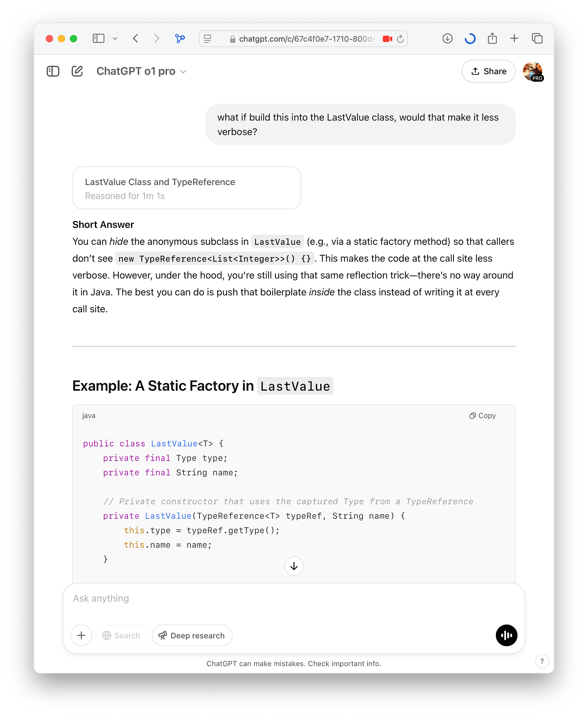Click the inline 'LastValue' code snippet
Screen dimensions: 588x718
pos(277,242)
